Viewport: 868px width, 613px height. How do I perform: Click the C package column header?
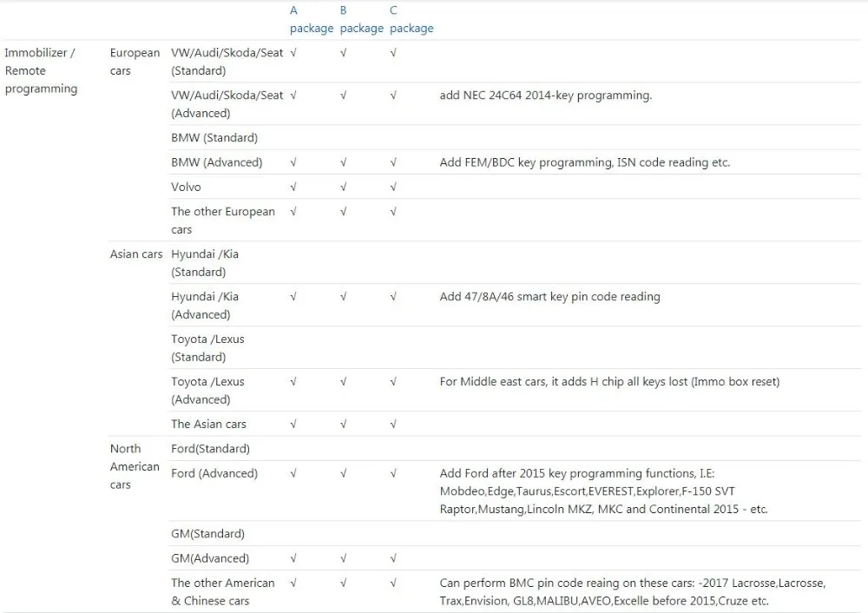[411, 19]
